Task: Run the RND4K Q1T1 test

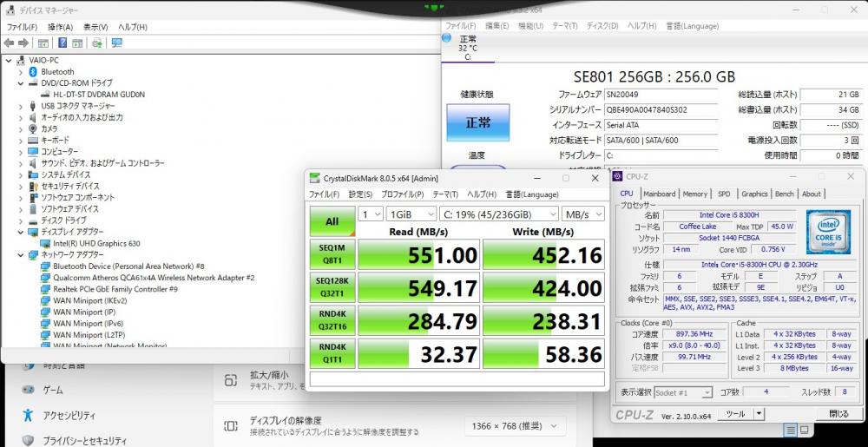Action: tap(332, 353)
